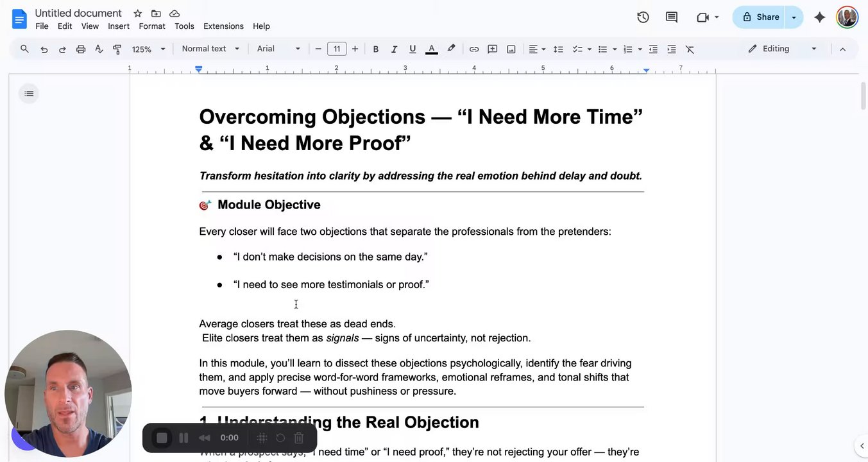Screen dimensions: 868x462
Task: Open the Editing mode dropdown
Action: click(782, 49)
